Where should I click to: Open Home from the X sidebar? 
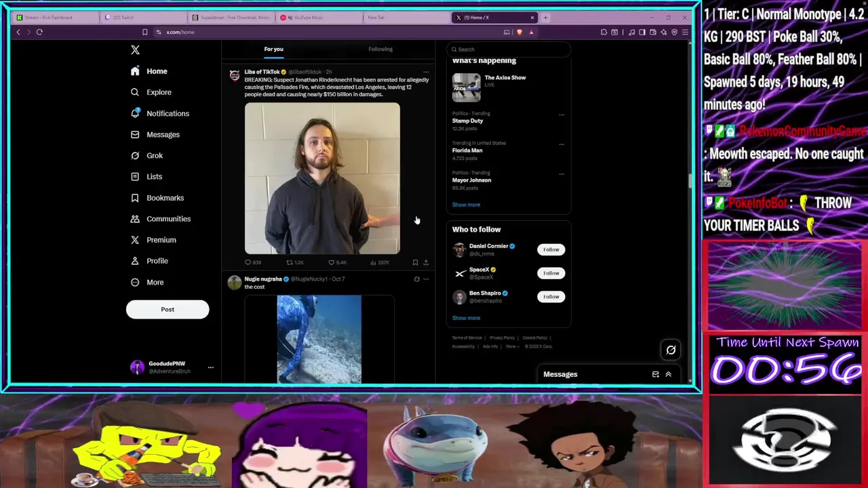149,71
